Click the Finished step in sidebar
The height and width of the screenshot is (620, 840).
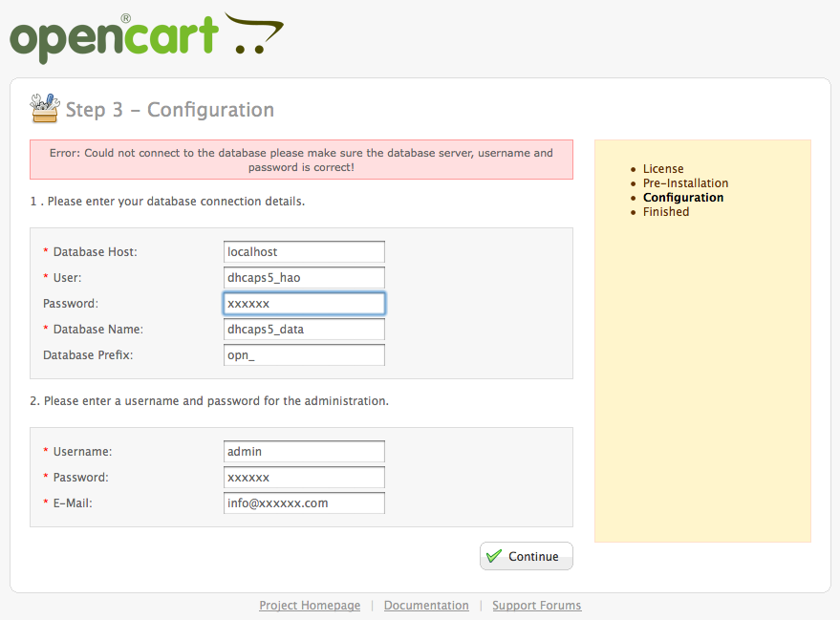[666, 212]
